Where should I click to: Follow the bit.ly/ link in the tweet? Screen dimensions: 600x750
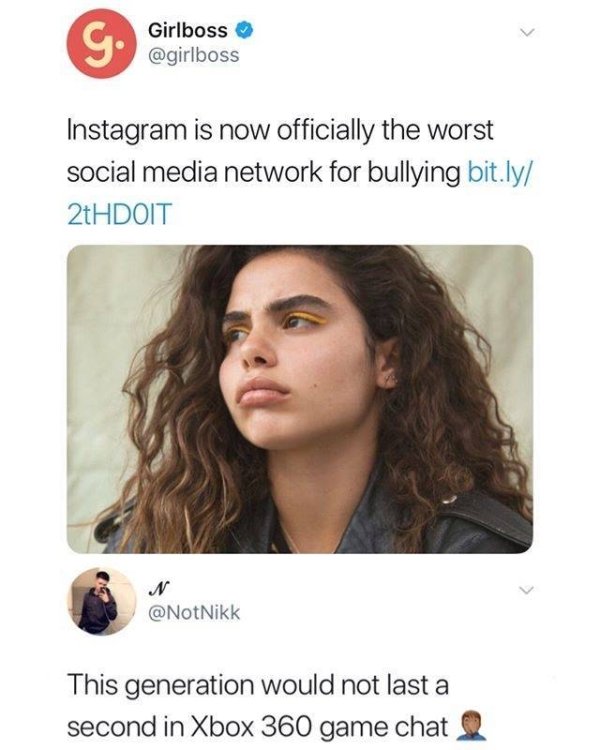point(499,172)
